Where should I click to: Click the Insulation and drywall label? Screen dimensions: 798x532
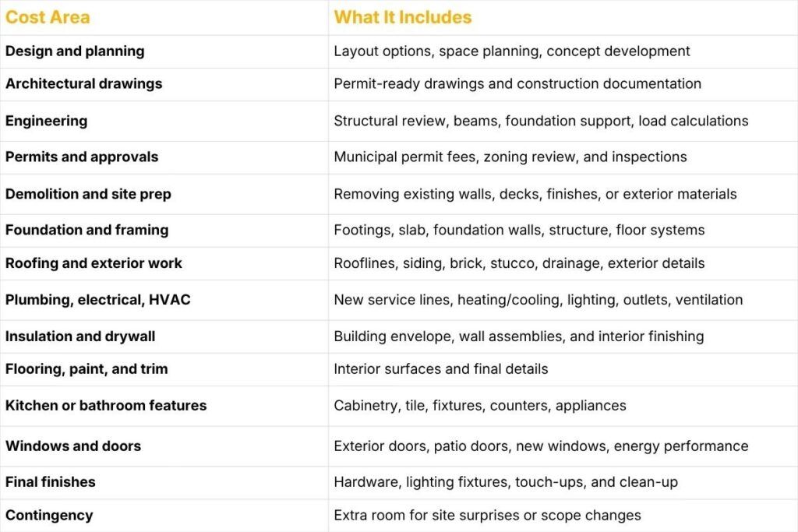pyautogui.click(x=80, y=336)
